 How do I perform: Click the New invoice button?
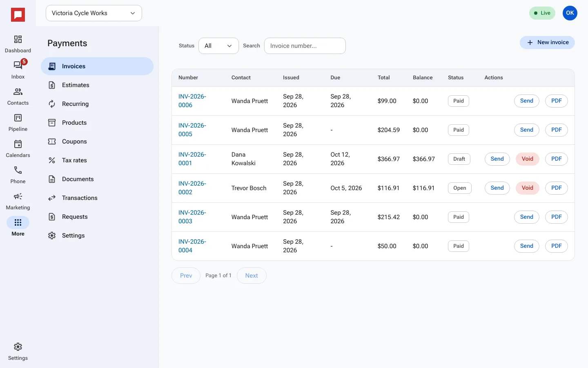point(547,43)
